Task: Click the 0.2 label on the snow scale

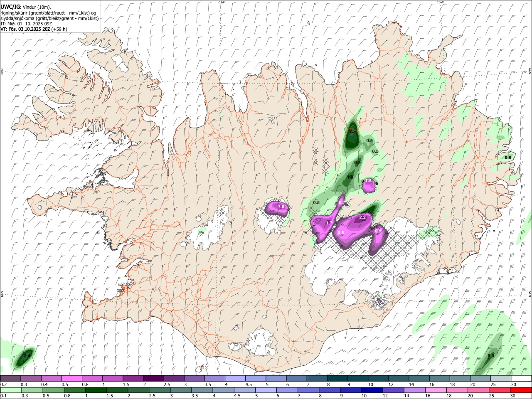Action: (3, 384)
